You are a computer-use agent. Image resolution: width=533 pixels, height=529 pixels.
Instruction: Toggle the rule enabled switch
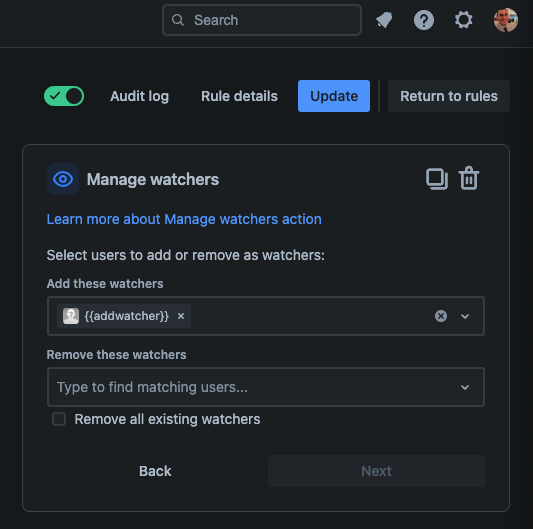(64, 96)
